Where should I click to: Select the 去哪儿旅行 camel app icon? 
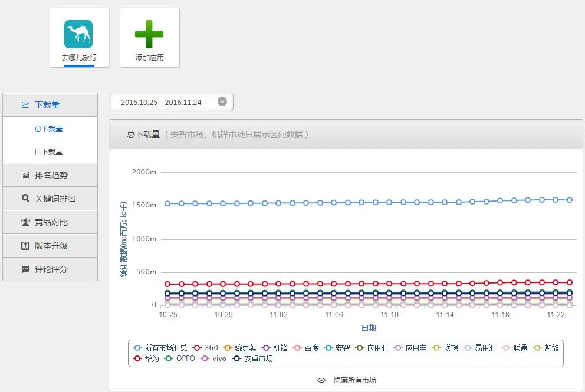coord(78,34)
